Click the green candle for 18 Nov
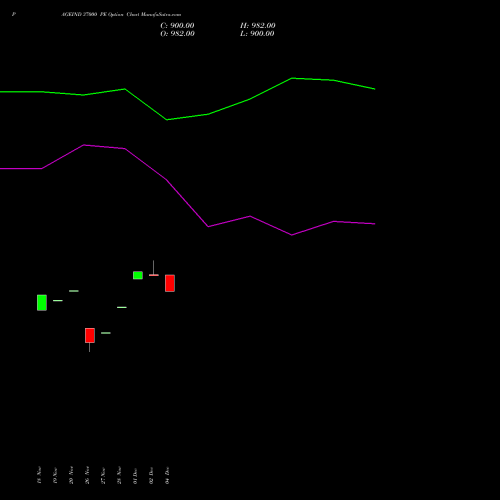This screenshot has width=500, height=500. point(42,303)
